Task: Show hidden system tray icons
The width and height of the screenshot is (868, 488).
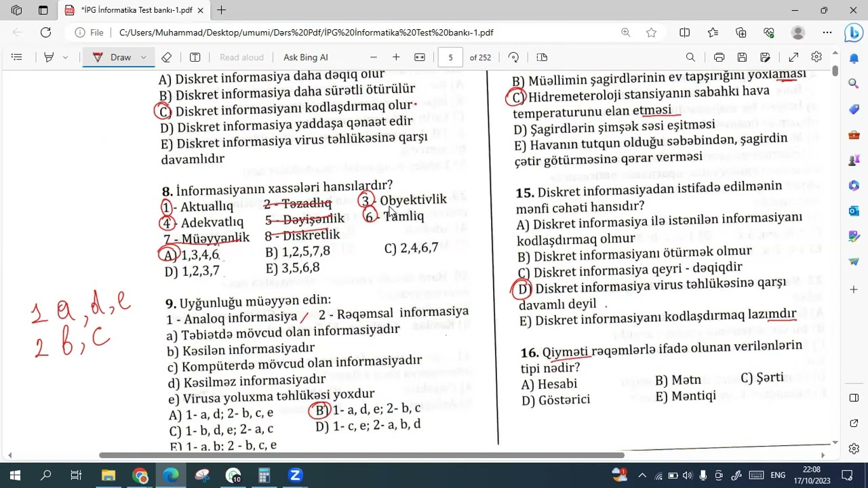Action: point(642,475)
